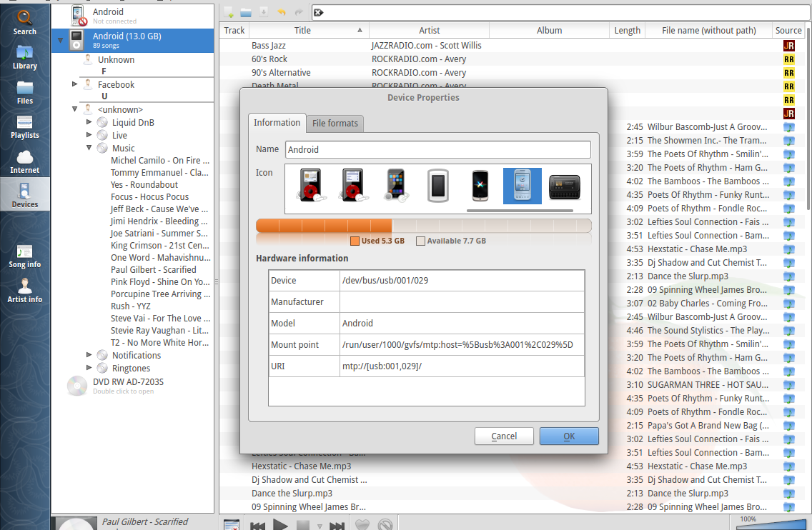Screen dimensions: 812x530
Task: Open Artist info panel
Action: tap(24, 290)
